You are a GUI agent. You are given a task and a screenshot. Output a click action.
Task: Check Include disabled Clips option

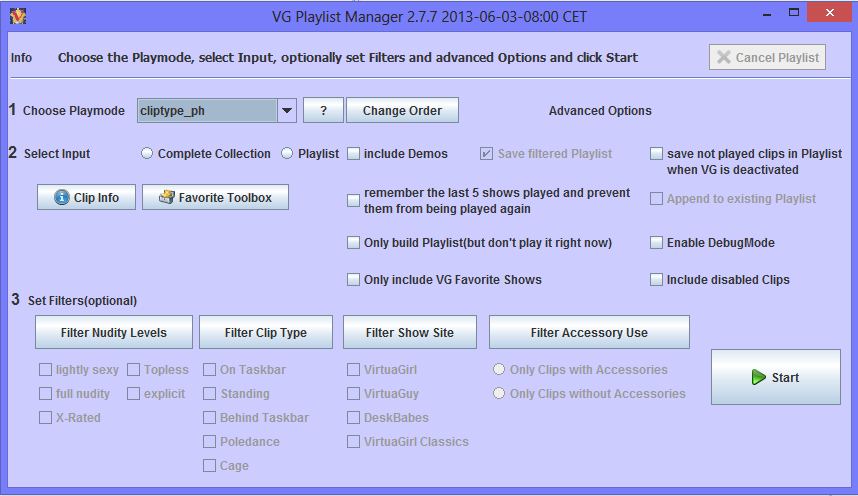pyautogui.click(x=657, y=280)
